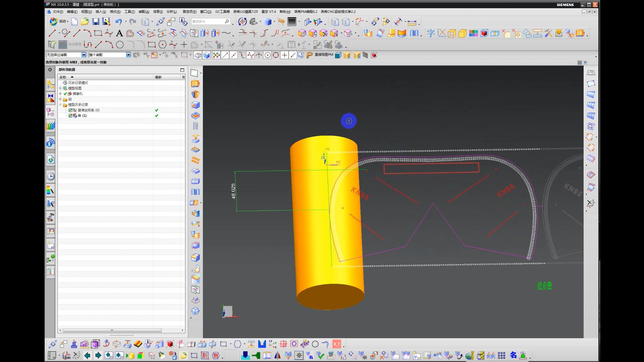Toggle the snap End Point option
Viewport: 644px width, 362px height.
[x=225, y=55]
